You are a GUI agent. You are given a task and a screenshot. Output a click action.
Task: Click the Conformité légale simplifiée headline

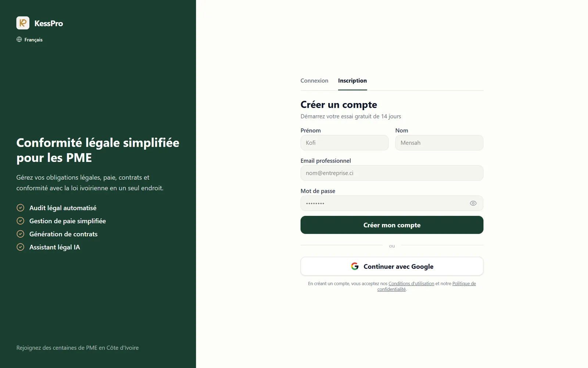coord(98,150)
